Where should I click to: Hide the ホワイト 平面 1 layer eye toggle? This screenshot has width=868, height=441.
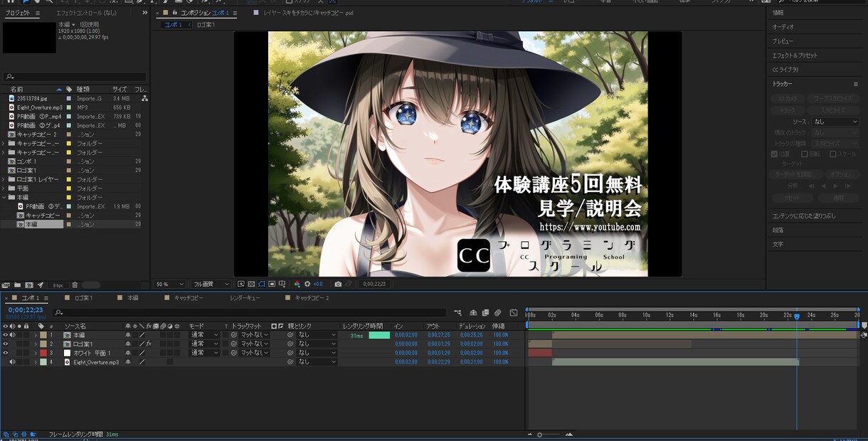(x=5, y=353)
